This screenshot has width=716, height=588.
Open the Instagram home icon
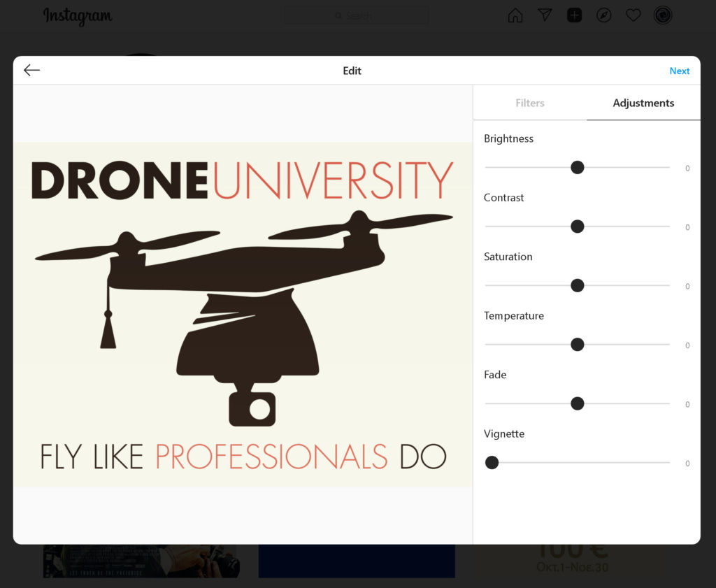click(515, 15)
